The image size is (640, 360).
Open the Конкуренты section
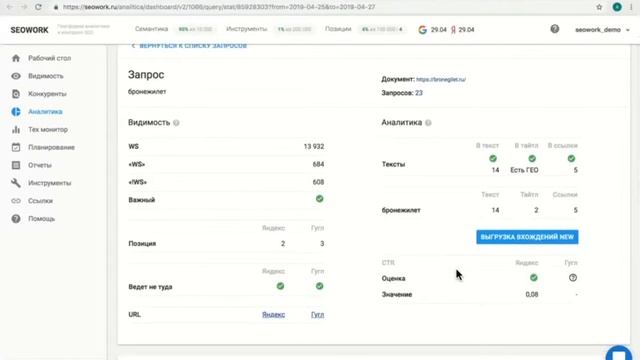[47, 94]
